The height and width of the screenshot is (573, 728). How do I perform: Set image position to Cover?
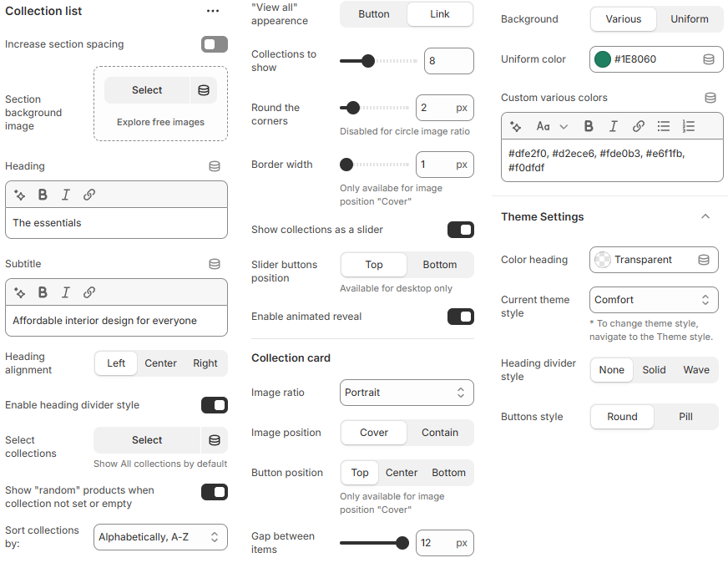click(x=374, y=433)
